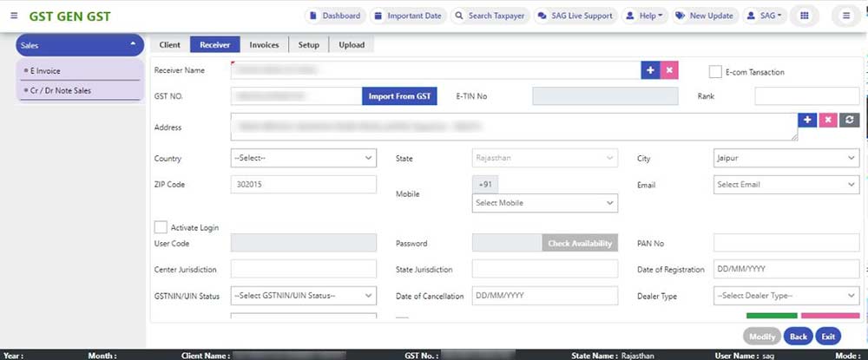Viewport: 868px width, 360px height.
Task: Switch to the Invoices tab
Action: point(264,45)
